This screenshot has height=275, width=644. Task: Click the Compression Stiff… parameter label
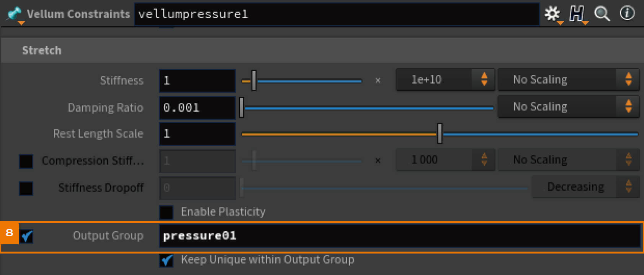coord(93,161)
